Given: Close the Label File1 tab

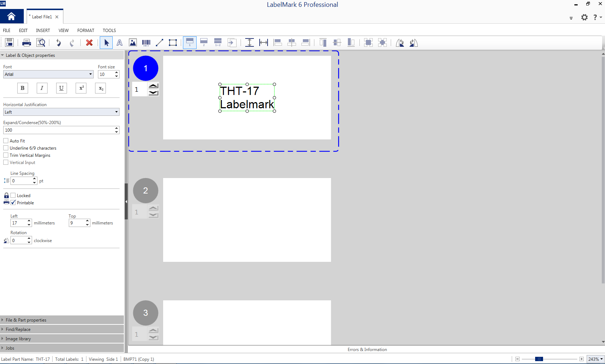Looking at the screenshot, I should click(57, 17).
